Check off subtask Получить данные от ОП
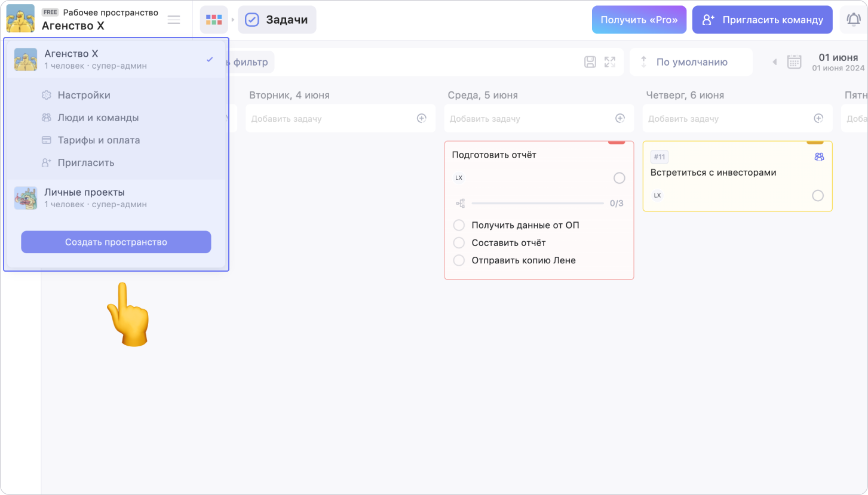Screen dimensions: 868x495 459,225
